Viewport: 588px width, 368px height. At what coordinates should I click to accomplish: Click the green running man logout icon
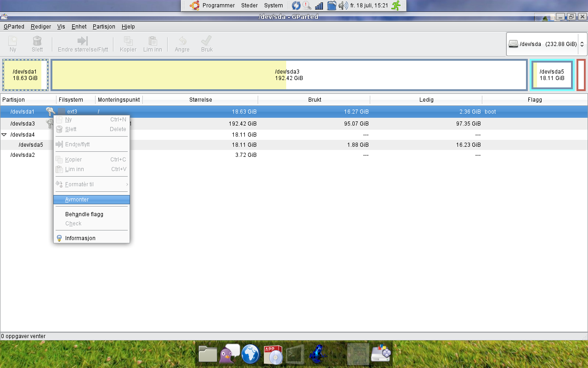[396, 6]
